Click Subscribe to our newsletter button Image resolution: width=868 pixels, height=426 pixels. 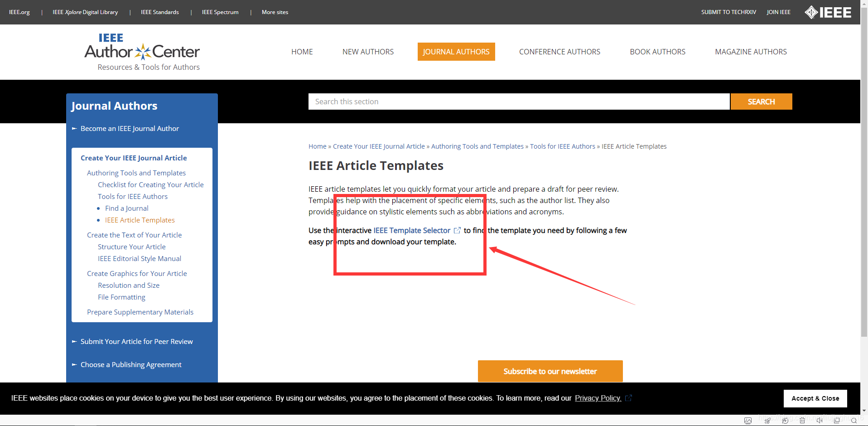click(550, 371)
